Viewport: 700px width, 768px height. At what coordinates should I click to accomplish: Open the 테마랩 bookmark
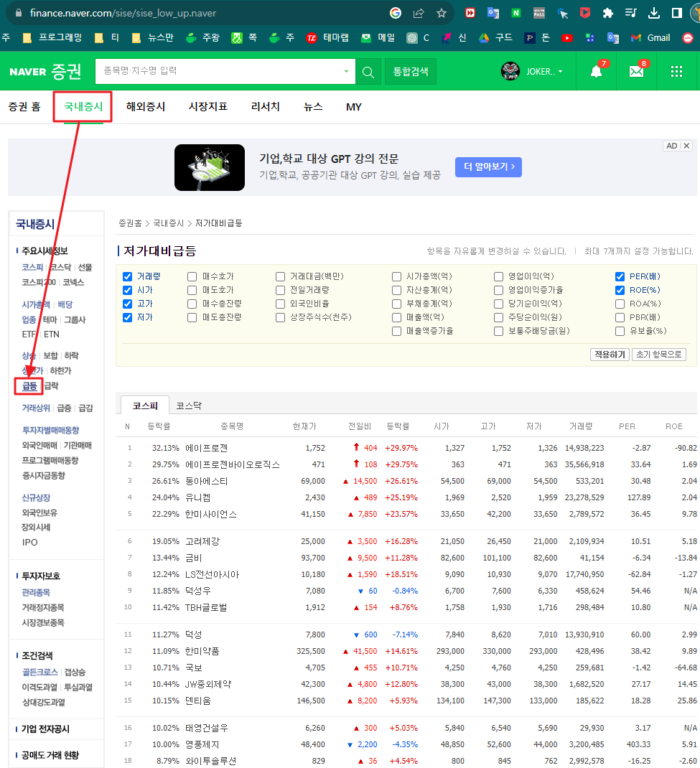327,38
